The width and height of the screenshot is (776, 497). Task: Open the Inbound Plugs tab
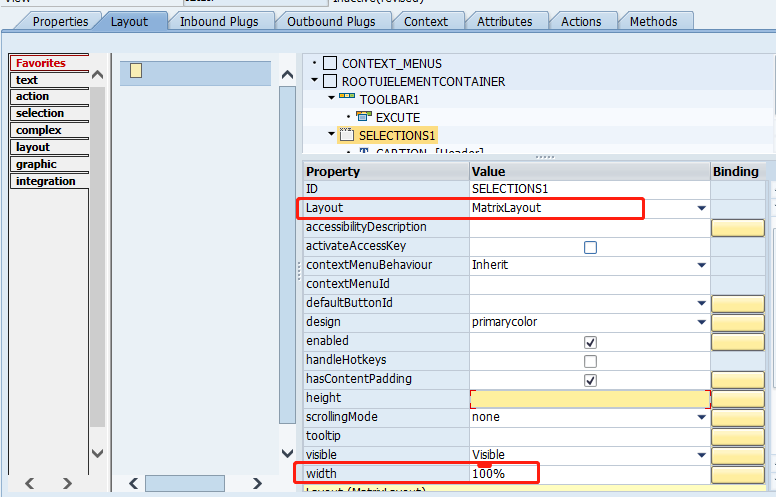tap(219, 21)
